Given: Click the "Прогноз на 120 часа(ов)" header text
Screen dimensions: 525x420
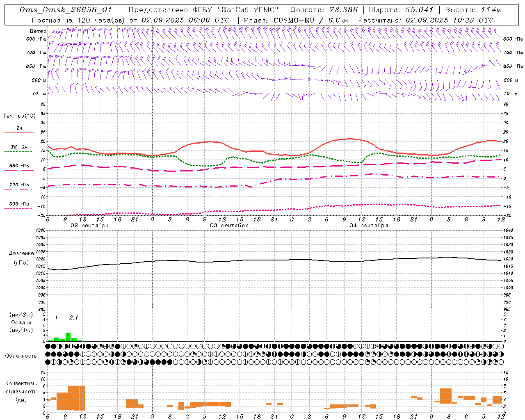Looking at the screenshot, I should pyautogui.click(x=79, y=20).
